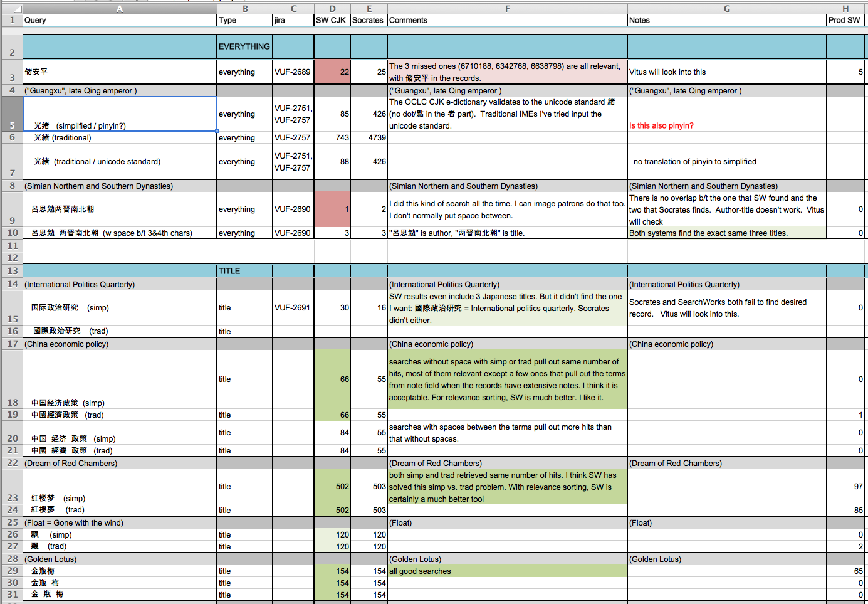868x604 pixels.
Task: Click the select-all corner button above row 1
Action: click(x=12, y=9)
